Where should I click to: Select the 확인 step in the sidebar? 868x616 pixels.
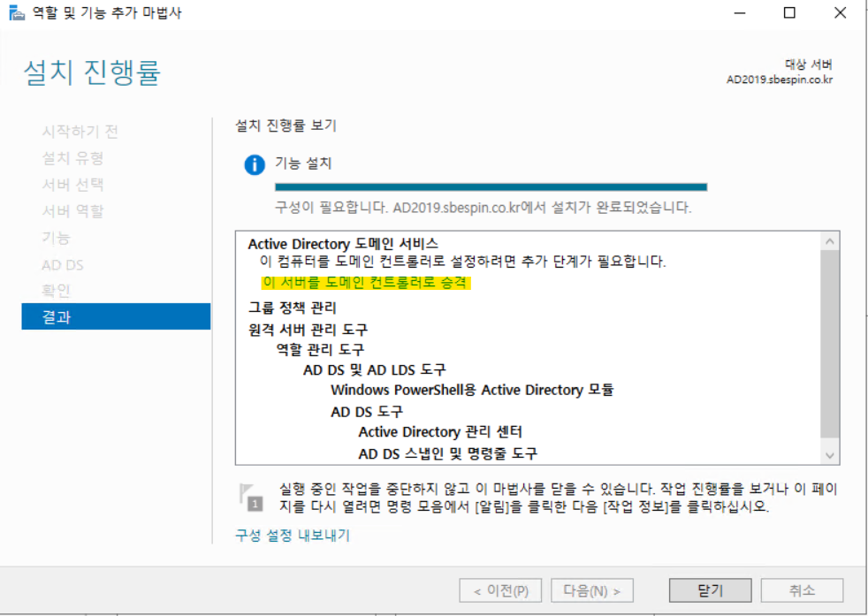point(56,291)
